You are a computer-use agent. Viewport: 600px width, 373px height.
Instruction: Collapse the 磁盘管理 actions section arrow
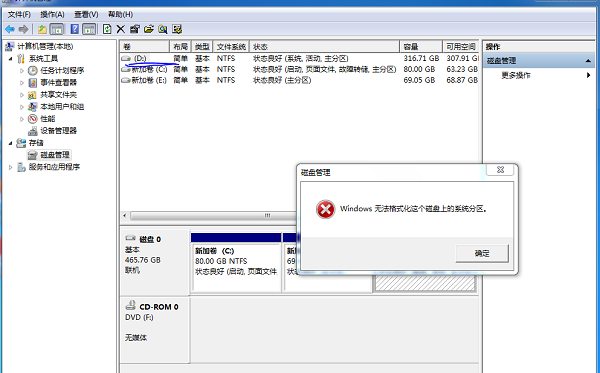tap(588, 61)
